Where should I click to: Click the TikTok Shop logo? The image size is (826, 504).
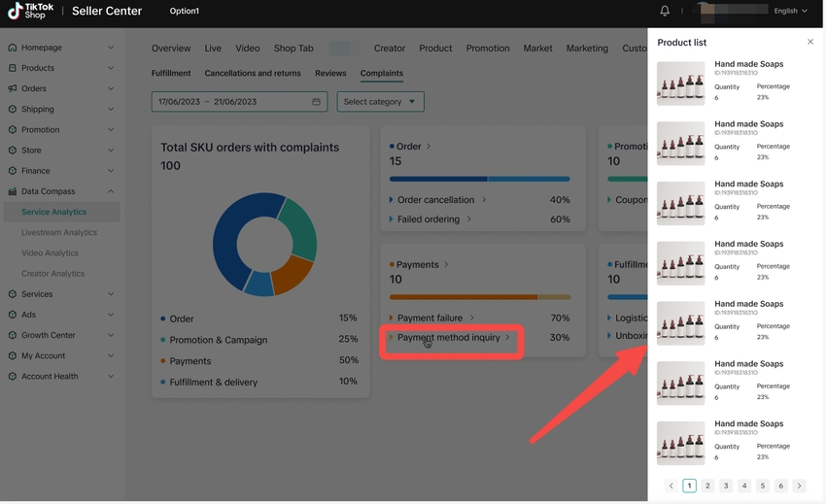coord(30,11)
